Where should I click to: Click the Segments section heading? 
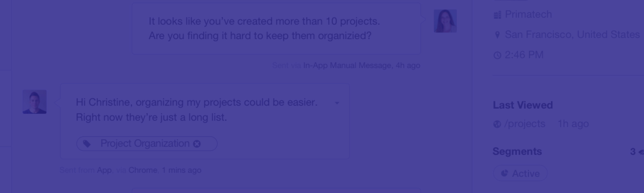pos(517,151)
